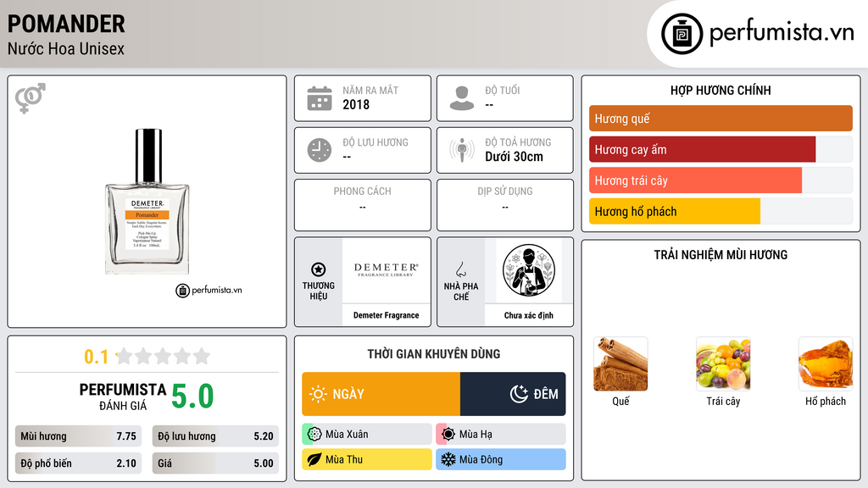Click the clock icon beside Độ lưu hương
The height and width of the screenshot is (488, 868).
(x=320, y=150)
